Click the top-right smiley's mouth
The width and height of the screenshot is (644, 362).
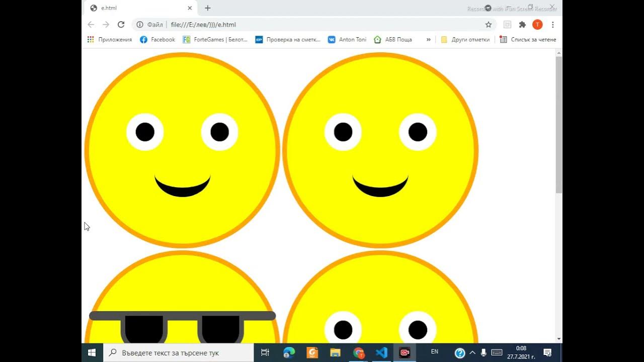pyautogui.click(x=380, y=186)
